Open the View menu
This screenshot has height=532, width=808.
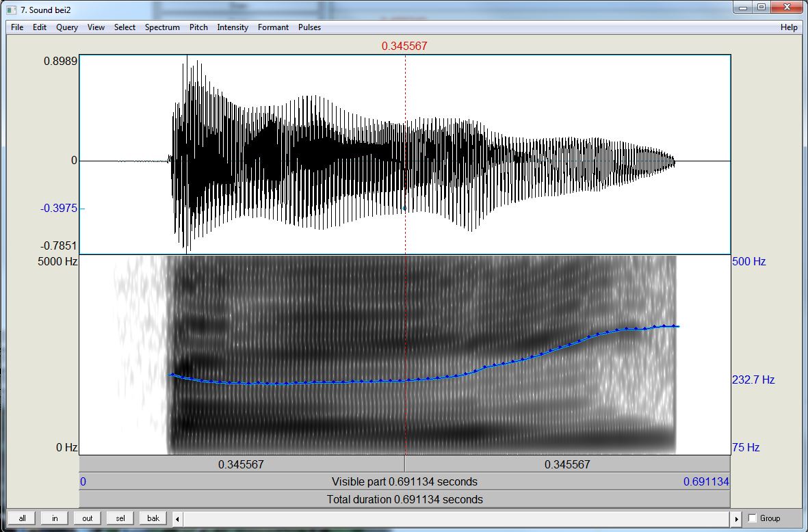click(x=96, y=27)
